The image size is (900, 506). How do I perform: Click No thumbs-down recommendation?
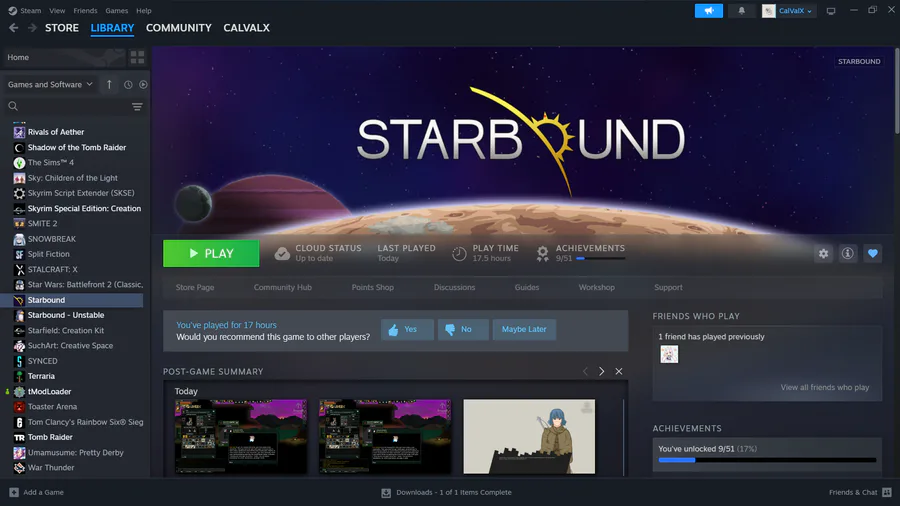tap(463, 329)
